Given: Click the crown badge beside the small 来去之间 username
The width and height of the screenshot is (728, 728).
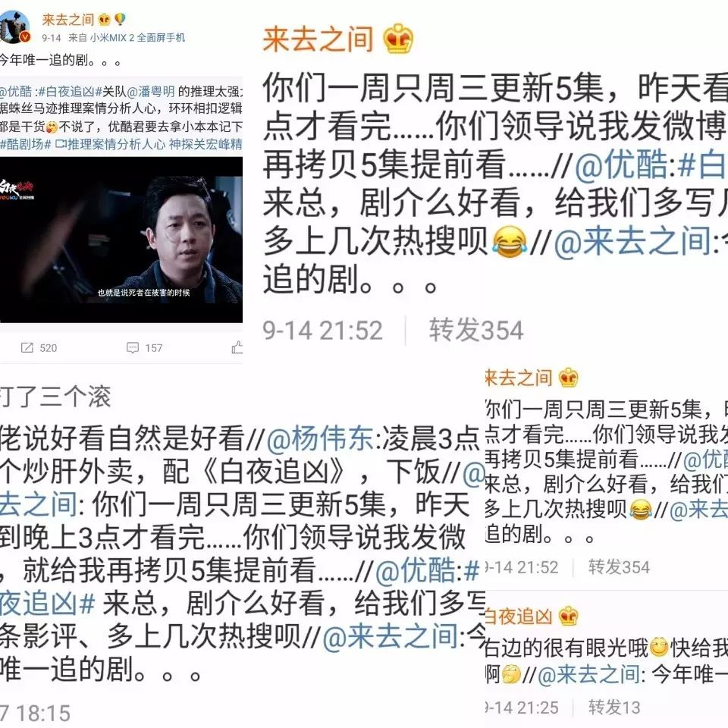Looking at the screenshot, I should click(105, 20).
